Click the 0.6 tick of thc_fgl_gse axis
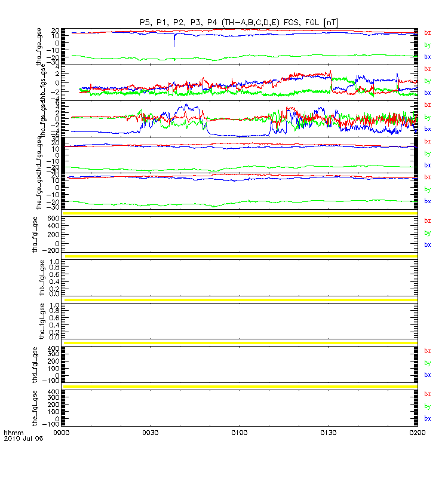The height and width of the screenshot is (478, 448). (54, 318)
